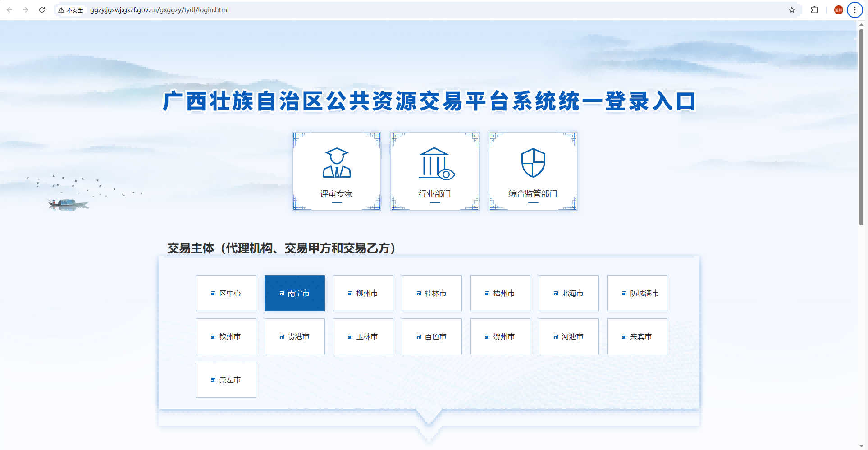
Task: Select the 柳州市 city option
Action: coord(363,293)
